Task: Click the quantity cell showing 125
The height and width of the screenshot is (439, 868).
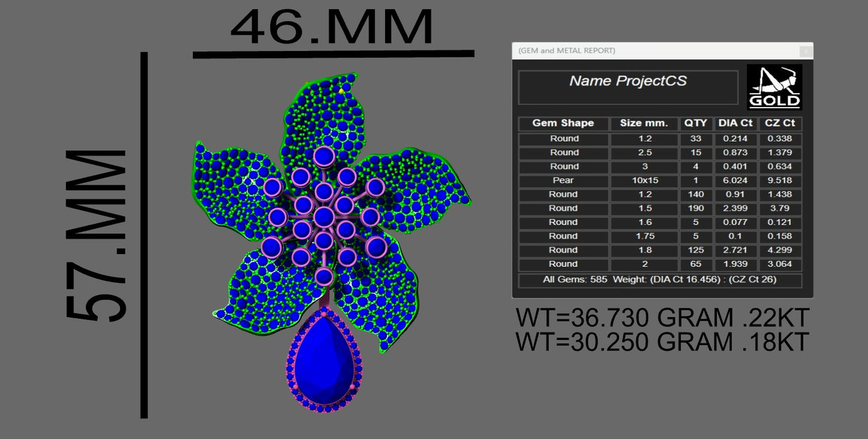Action: (696, 250)
